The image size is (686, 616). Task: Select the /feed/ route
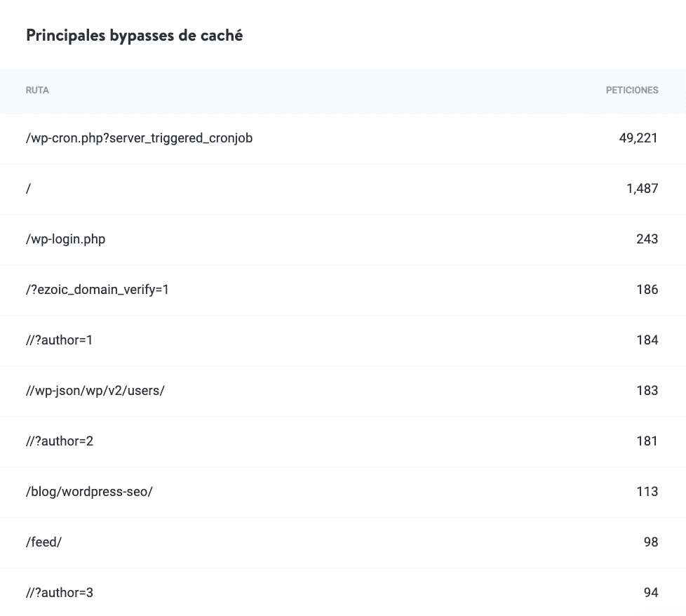43,542
